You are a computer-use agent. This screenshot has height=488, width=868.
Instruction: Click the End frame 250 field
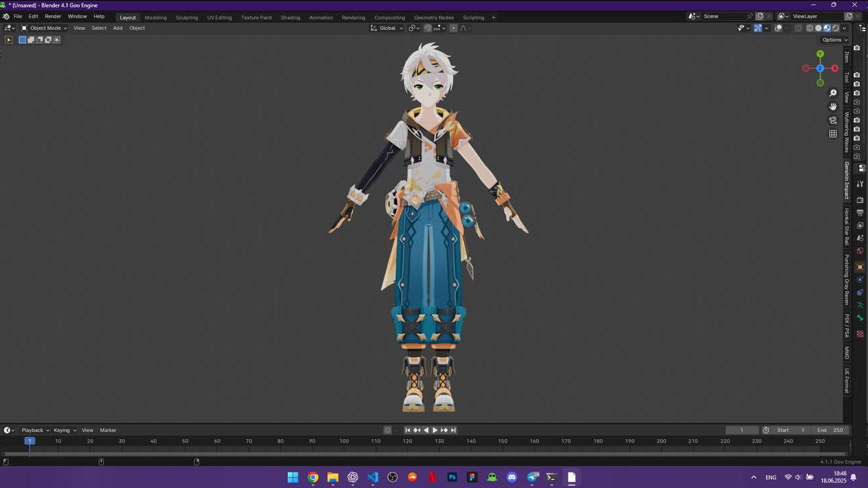[830, 430]
